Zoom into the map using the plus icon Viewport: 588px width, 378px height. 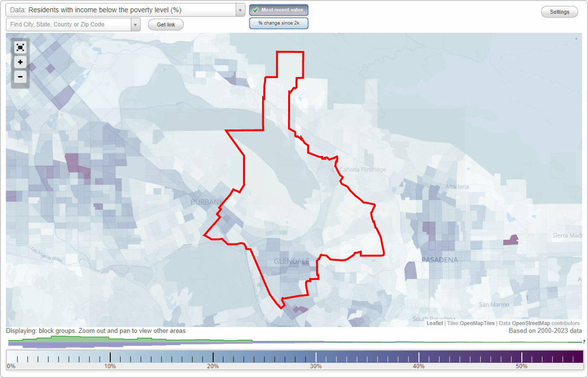pos(20,62)
